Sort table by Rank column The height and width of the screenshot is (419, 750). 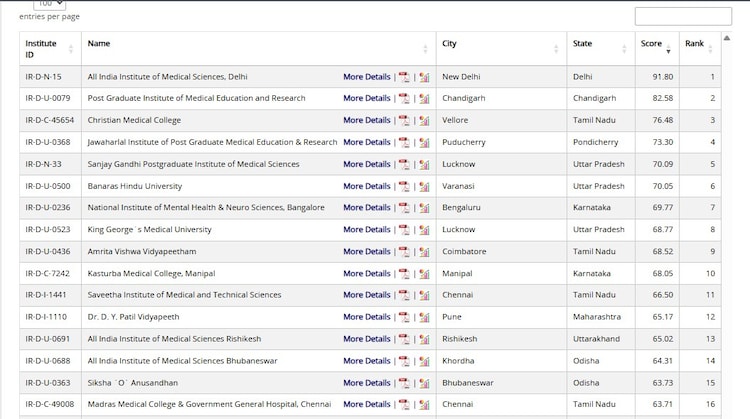click(x=698, y=44)
